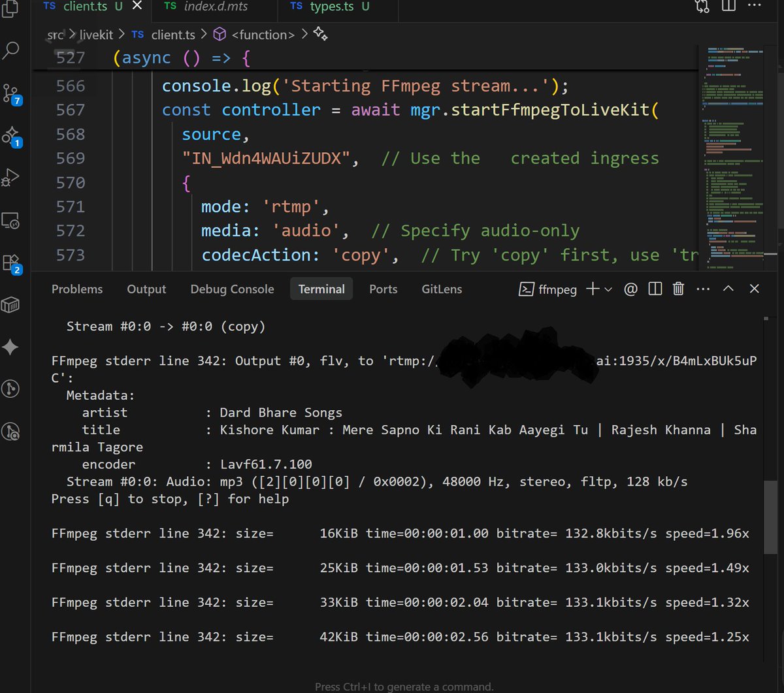Image resolution: width=784 pixels, height=693 pixels.
Task: Open editor More Actions ellipsis menu
Action: [754, 6]
